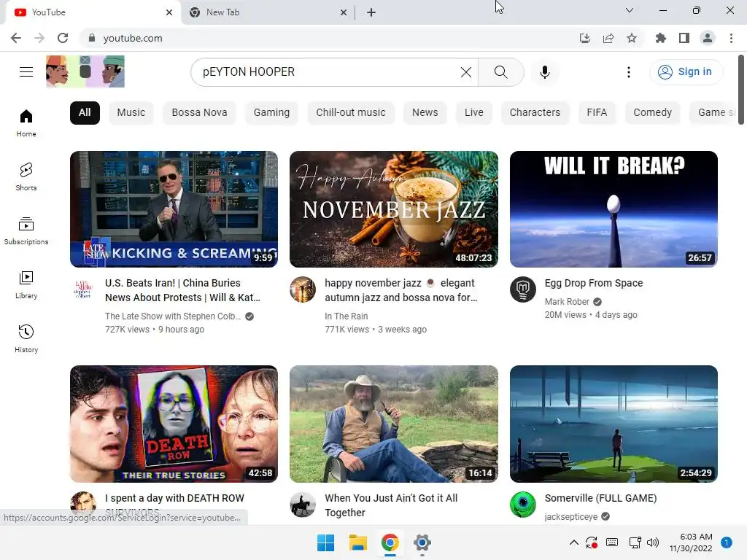Open the Chrome profile avatar
The width and height of the screenshot is (747, 560).
click(708, 38)
